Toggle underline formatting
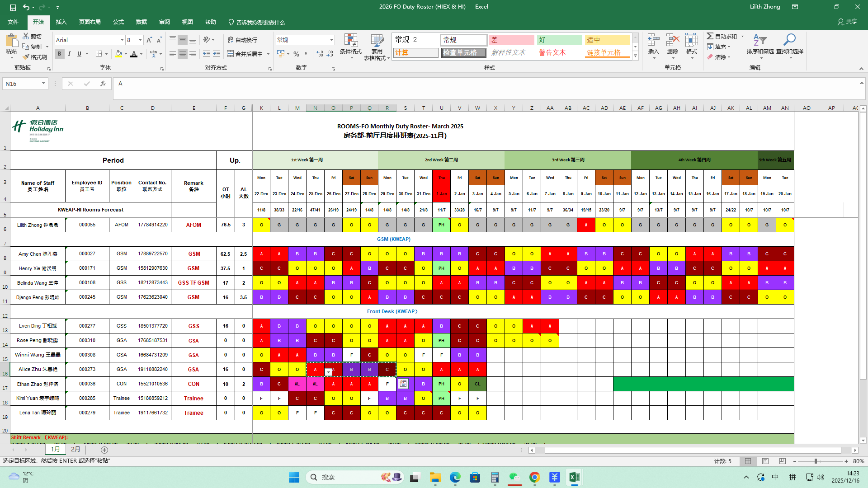This screenshot has width=868, height=488. [79, 54]
